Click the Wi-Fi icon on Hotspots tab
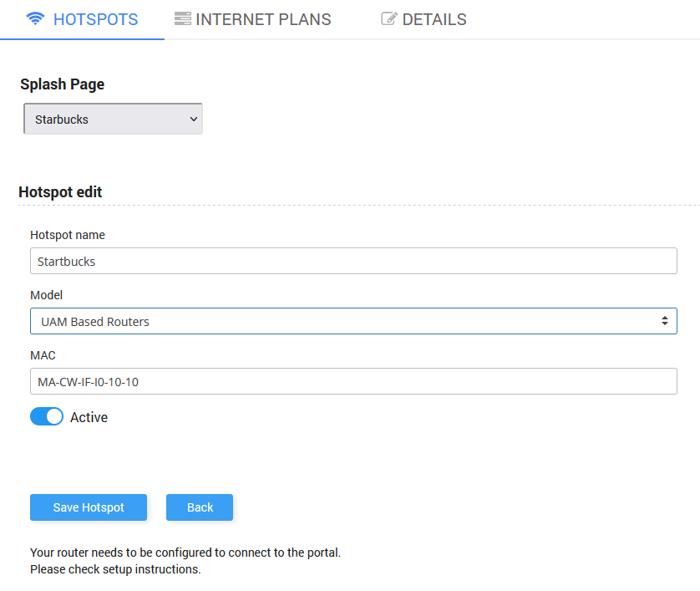 click(x=35, y=19)
